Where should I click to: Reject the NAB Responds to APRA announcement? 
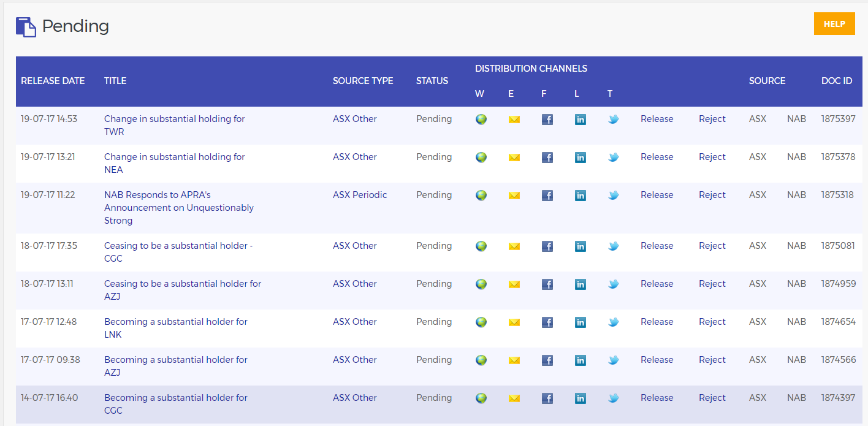click(x=712, y=195)
